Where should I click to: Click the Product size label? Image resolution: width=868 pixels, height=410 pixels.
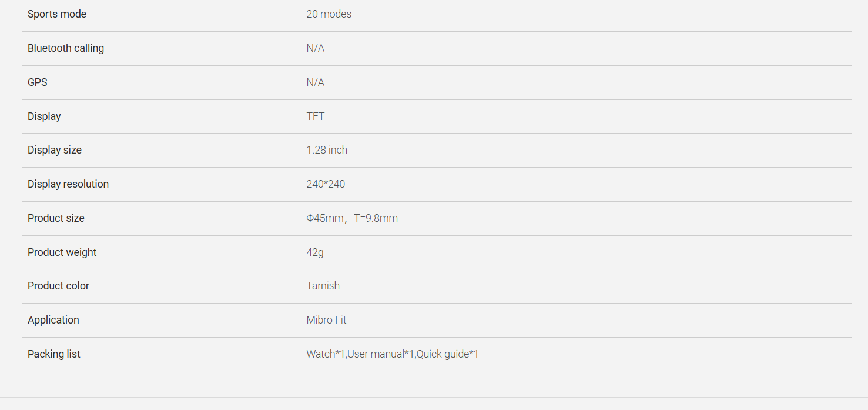56,218
